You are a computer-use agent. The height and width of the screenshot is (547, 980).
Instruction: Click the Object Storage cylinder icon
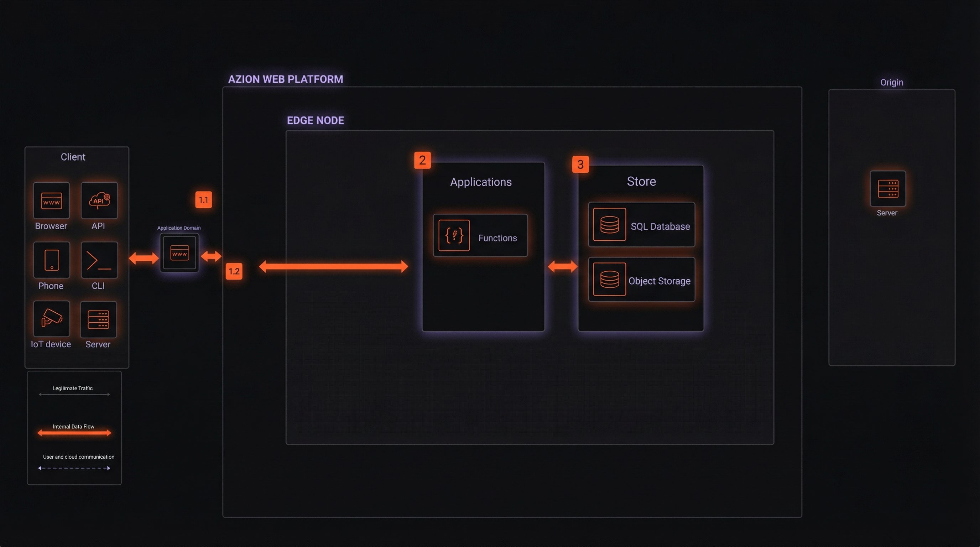pyautogui.click(x=609, y=279)
